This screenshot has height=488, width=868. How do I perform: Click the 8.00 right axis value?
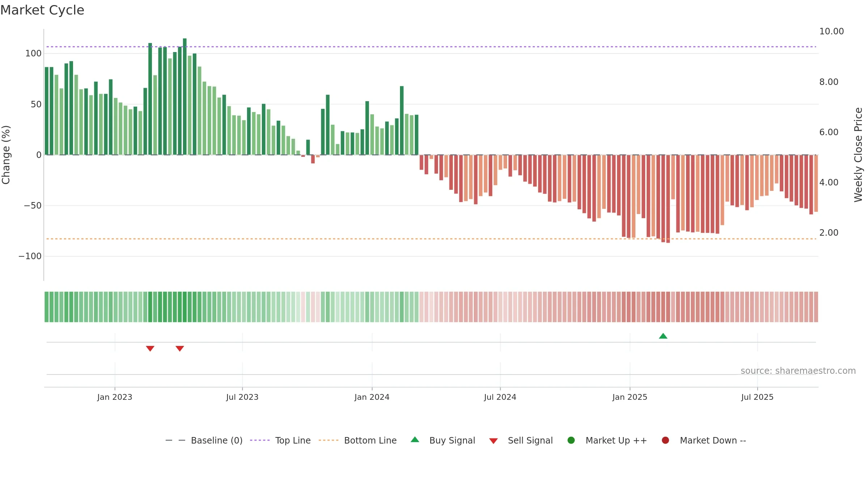point(829,82)
